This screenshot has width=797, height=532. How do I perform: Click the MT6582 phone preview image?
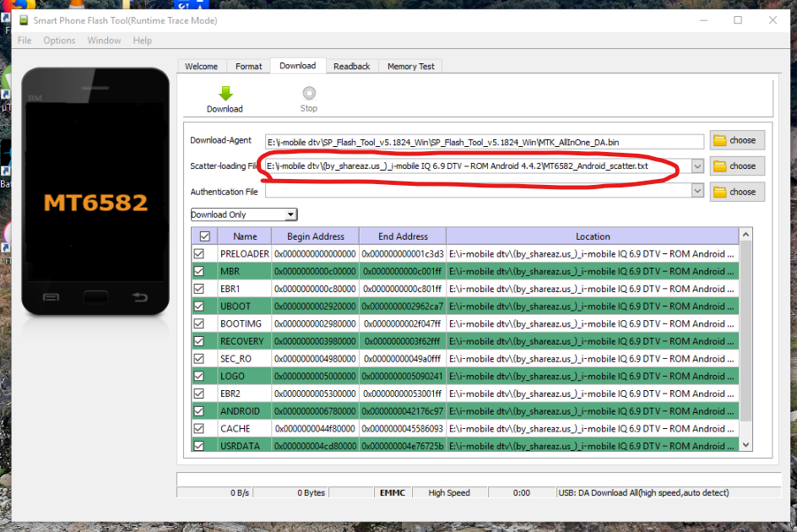95,191
